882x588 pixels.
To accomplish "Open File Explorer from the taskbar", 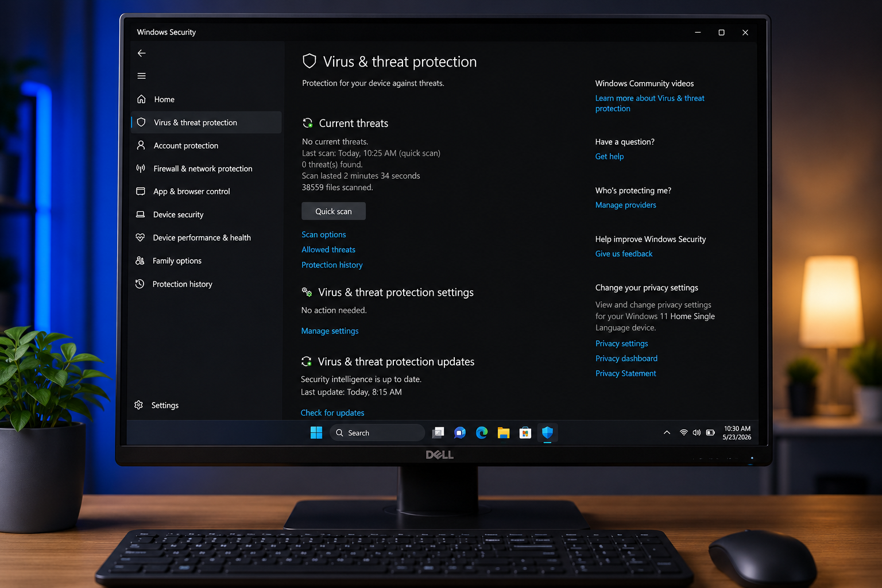I will click(x=504, y=433).
